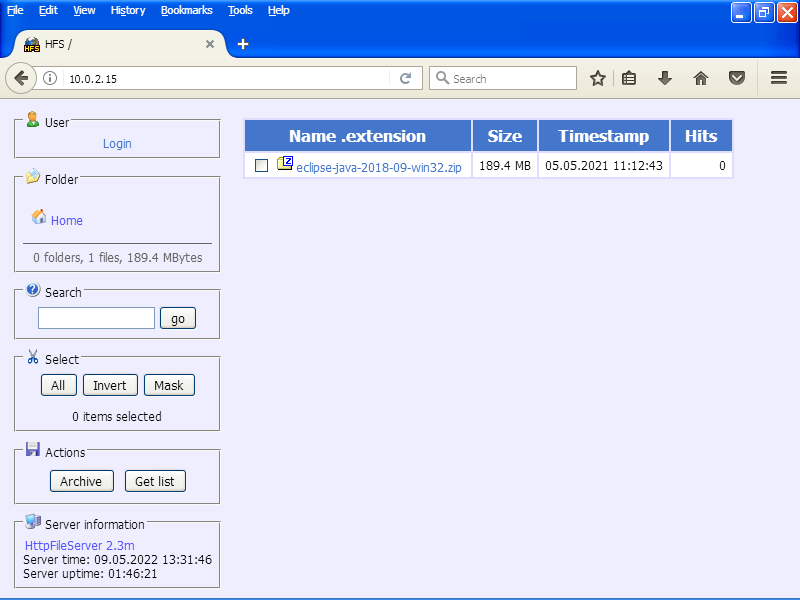800x600 pixels.
Task: Click the browser back arrow button
Action: click(21, 78)
